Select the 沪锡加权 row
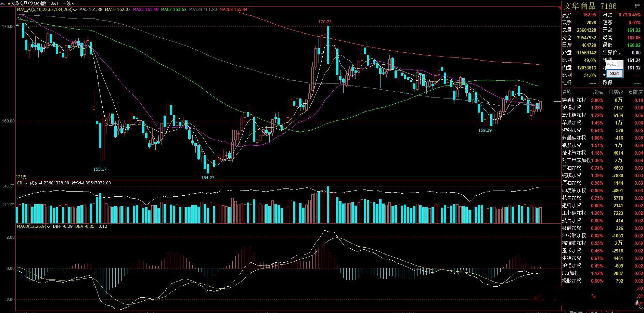Image resolution: width=644 pixels, height=313 pixels. tap(603, 108)
